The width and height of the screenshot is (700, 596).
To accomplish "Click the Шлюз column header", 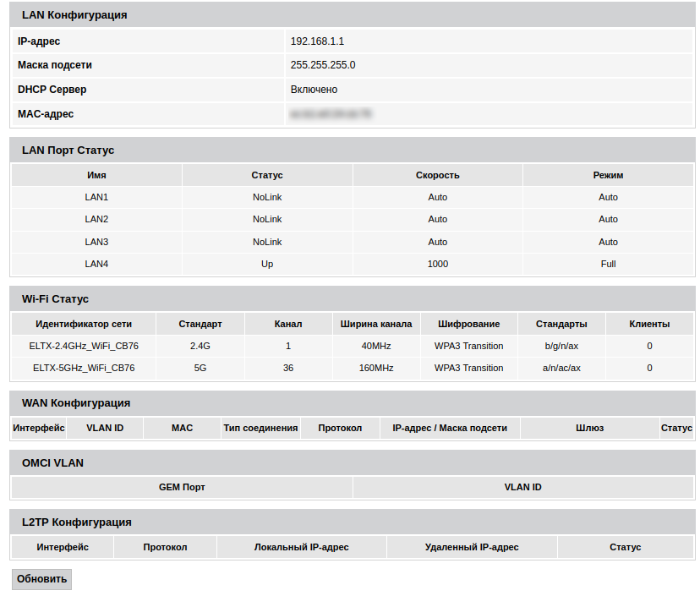I will click(x=589, y=428).
